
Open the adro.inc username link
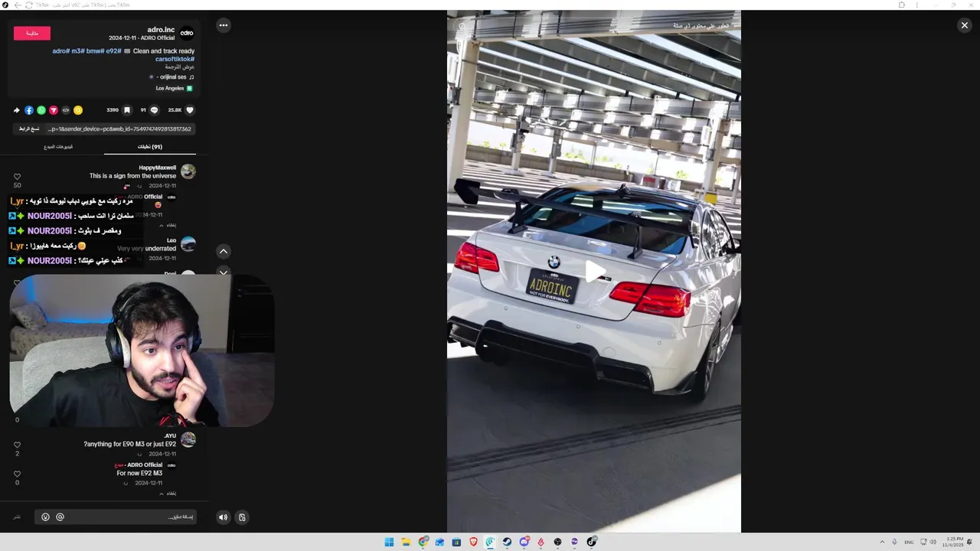(x=161, y=30)
